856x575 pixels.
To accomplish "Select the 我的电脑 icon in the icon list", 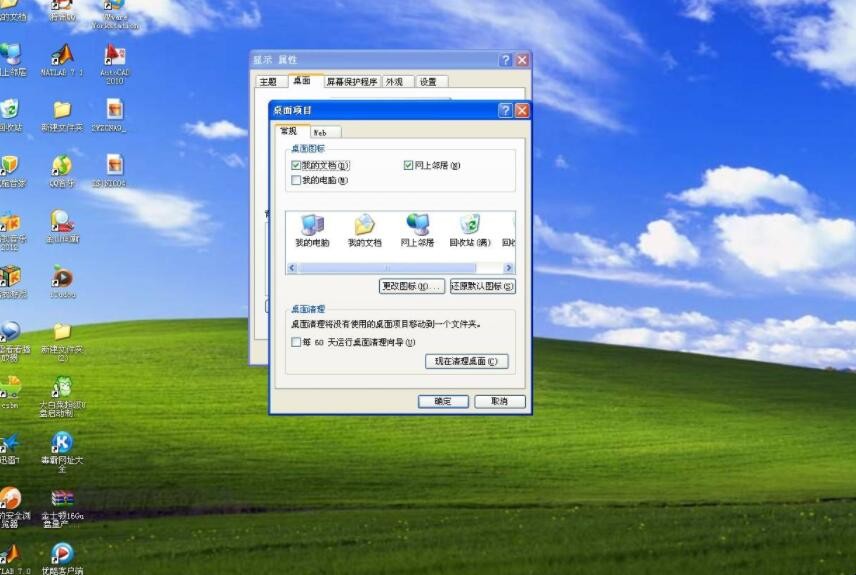I will tap(312, 229).
